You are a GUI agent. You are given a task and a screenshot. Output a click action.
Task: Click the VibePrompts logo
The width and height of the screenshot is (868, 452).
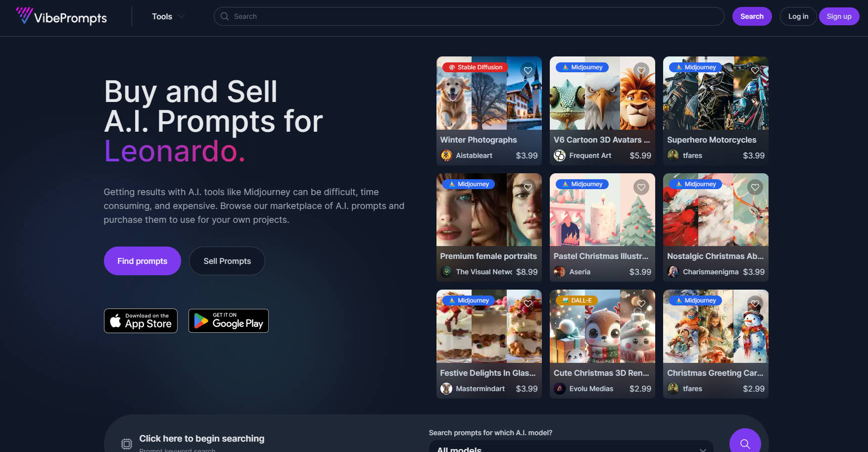click(61, 16)
